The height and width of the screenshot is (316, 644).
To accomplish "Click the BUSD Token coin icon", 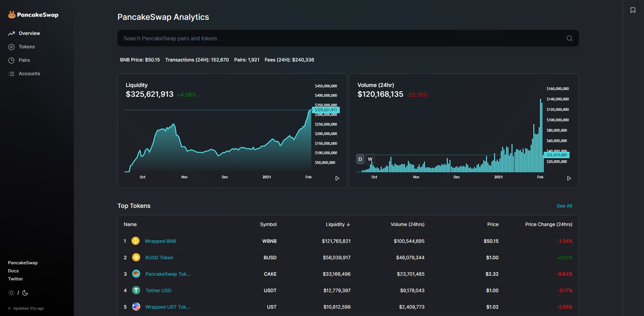I will [136, 257].
